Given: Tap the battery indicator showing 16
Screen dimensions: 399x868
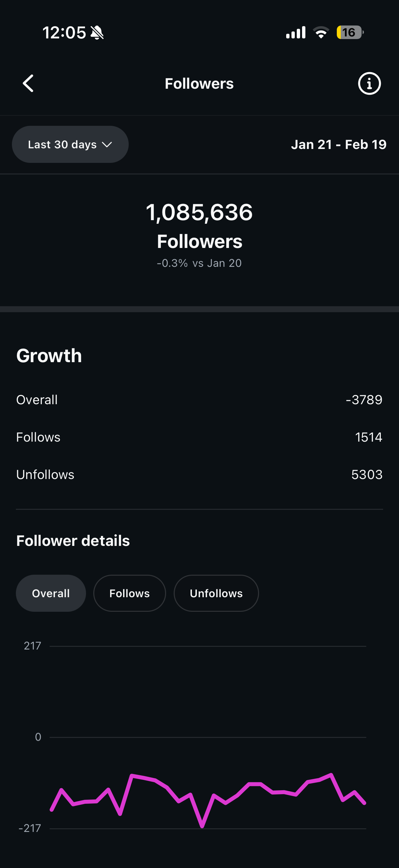Looking at the screenshot, I should (349, 32).
